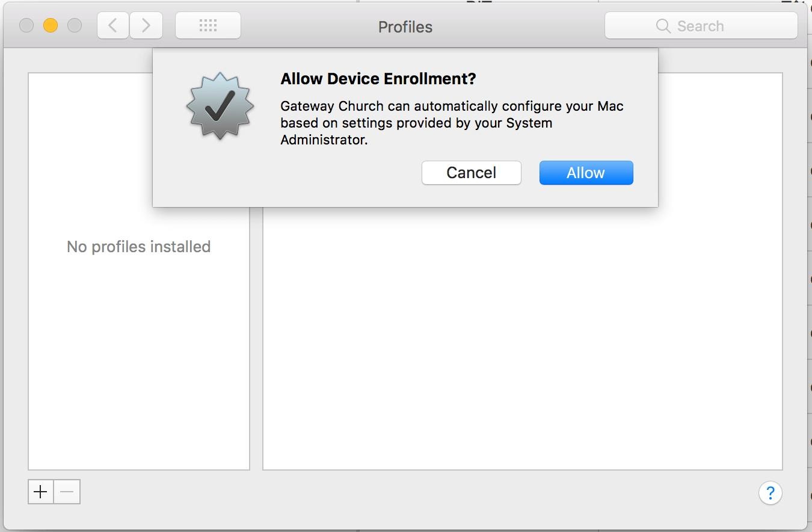The height and width of the screenshot is (532, 812).
Task: Go forward using the right arrow
Action: (x=146, y=26)
